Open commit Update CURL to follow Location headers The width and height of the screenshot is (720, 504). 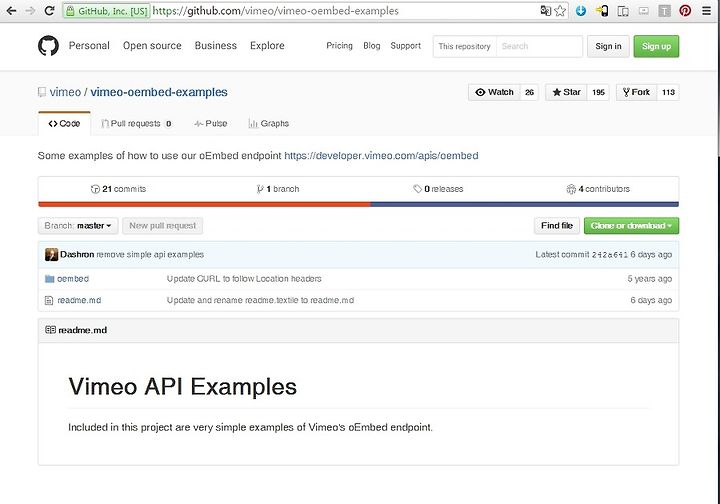click(x=244, y=279)
